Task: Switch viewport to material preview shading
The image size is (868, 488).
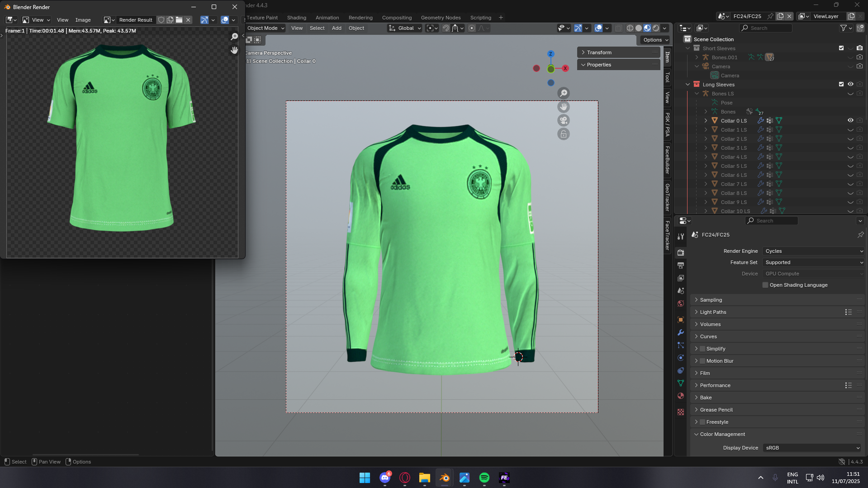Action: 647,28
